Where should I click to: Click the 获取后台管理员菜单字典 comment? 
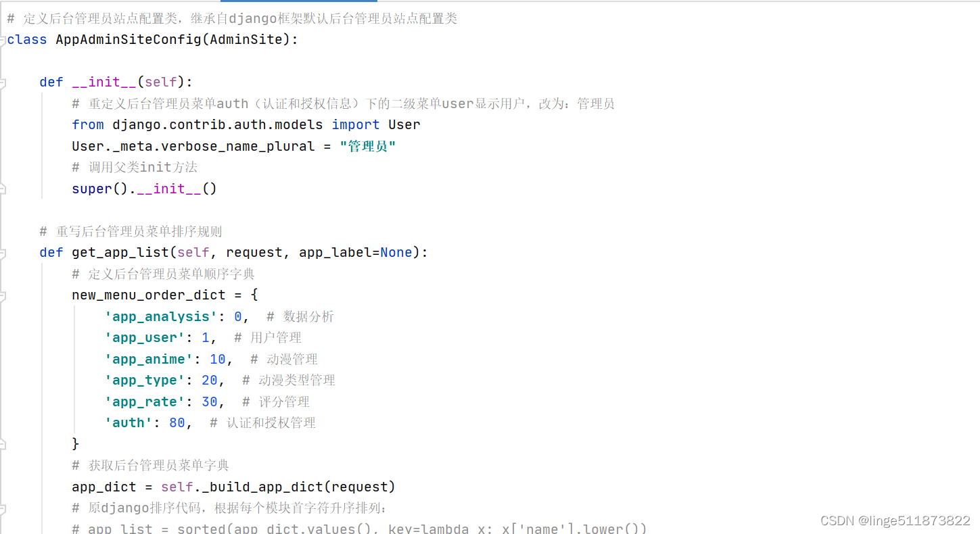[x=150, y=466]
